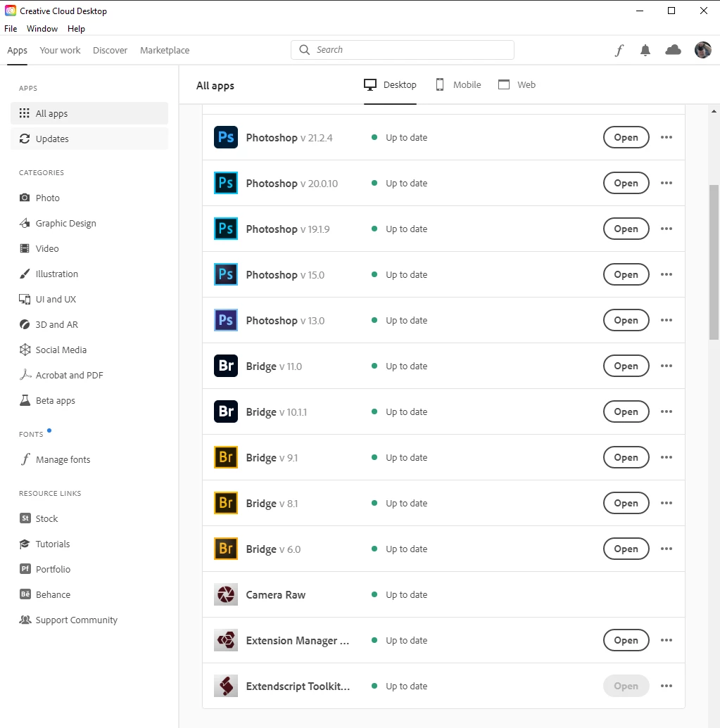
Task: Switch to the Mobile apps tab
Action: tap(458, 85)
